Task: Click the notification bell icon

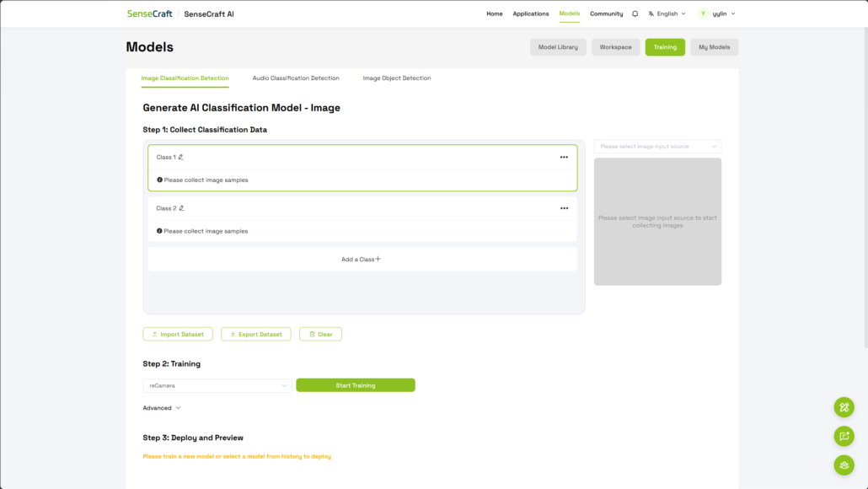Action: pyautogui.click(x=635, y=13)
